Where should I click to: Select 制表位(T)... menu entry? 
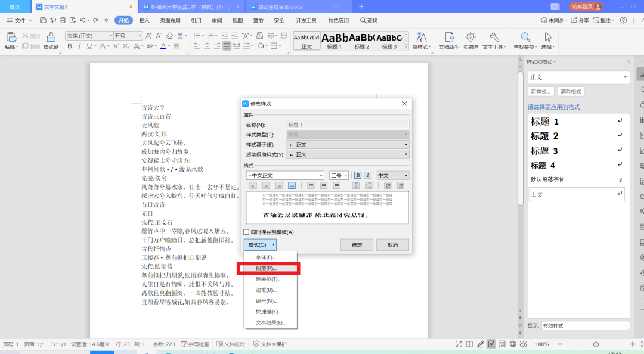coord(269,280)
